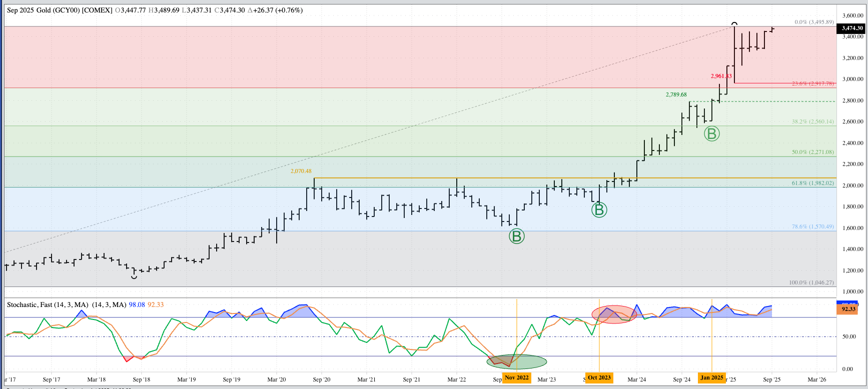Select the Jan 2025 date marker

[711, 377]
